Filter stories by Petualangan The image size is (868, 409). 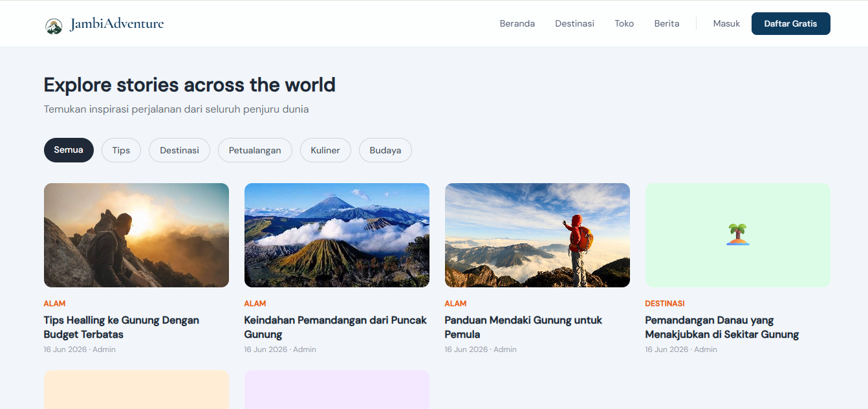[x=255, y=150]
